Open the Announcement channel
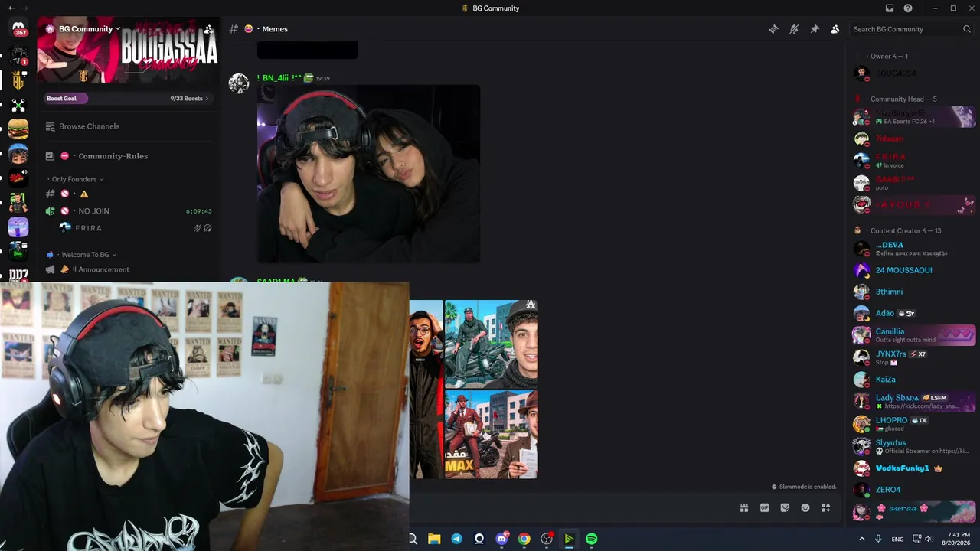Screen dimensions: 980x551 tap(129, 269)
